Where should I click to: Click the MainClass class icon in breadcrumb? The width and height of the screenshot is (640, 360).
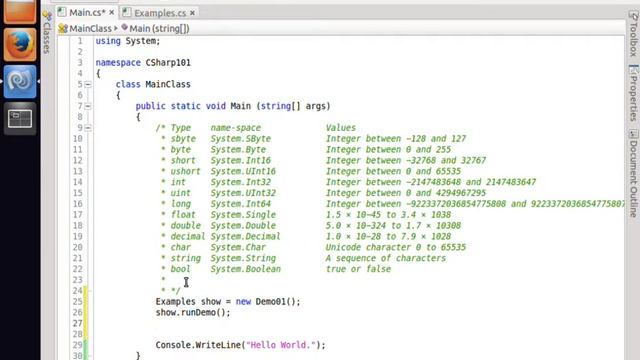[63, 29]
